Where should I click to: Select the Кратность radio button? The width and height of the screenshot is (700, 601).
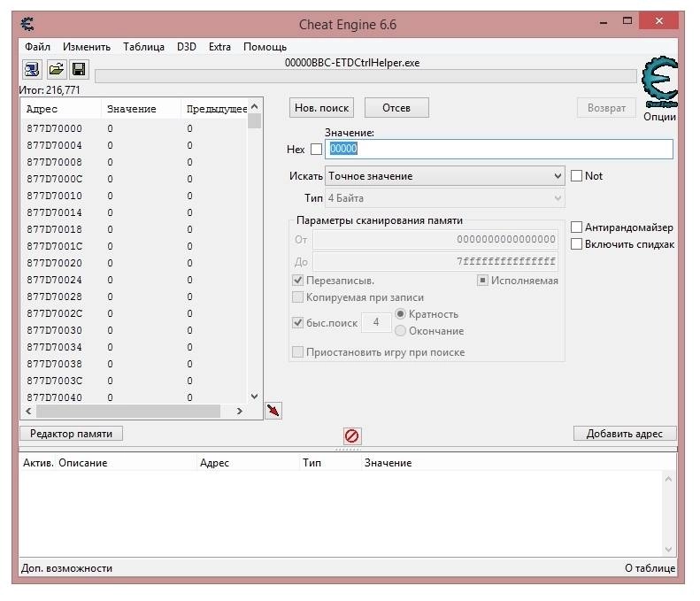coord(401,314)
